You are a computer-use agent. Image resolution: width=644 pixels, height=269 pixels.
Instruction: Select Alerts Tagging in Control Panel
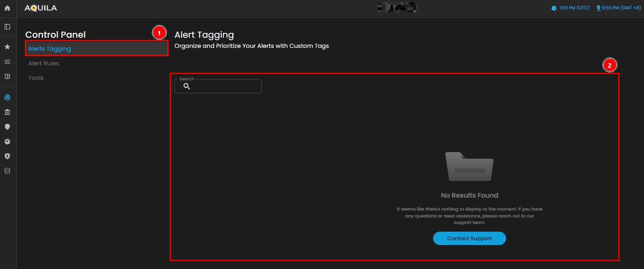pos(49,49)
